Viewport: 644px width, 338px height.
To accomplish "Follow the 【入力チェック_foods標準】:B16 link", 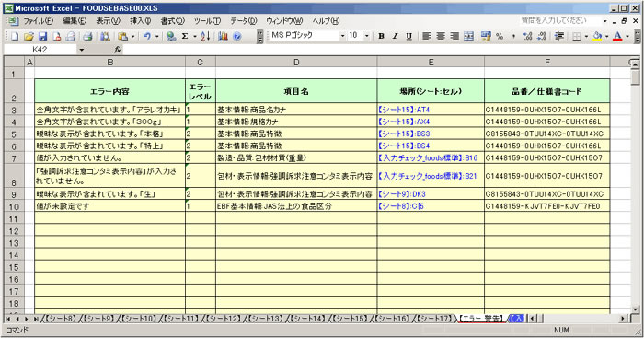I will pyautogui.click(x=428, y=157).
